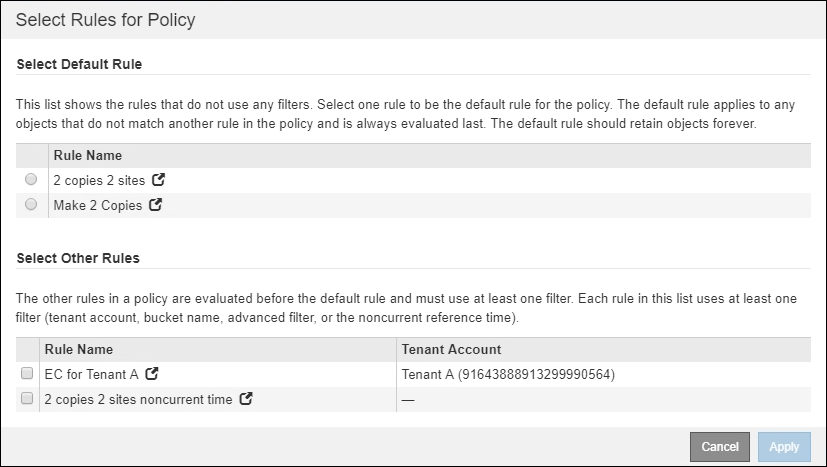Viewport: 827px width, 467px height.
Task: Click the Select Other Rules heading
Action: [x=78, y=257]
